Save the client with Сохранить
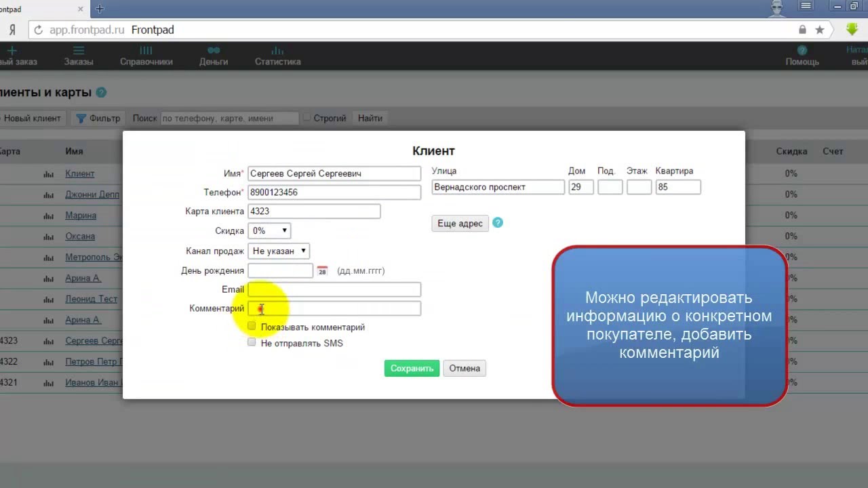Screen dimensions: 868x488 412,368
